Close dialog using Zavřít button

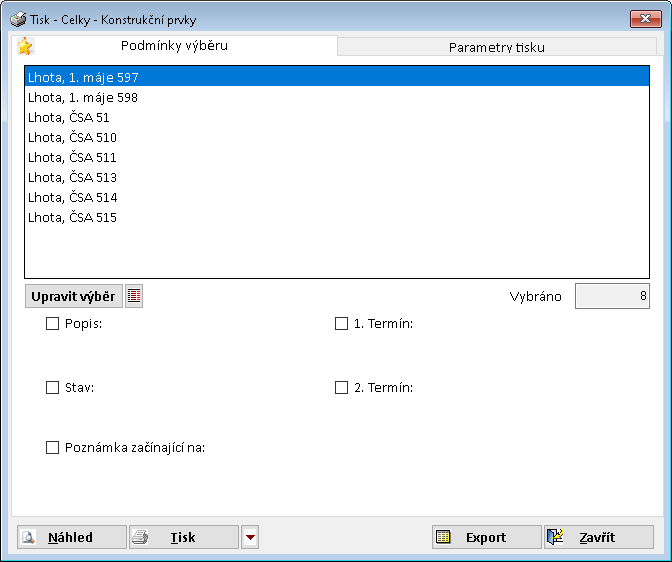[598, 537]
